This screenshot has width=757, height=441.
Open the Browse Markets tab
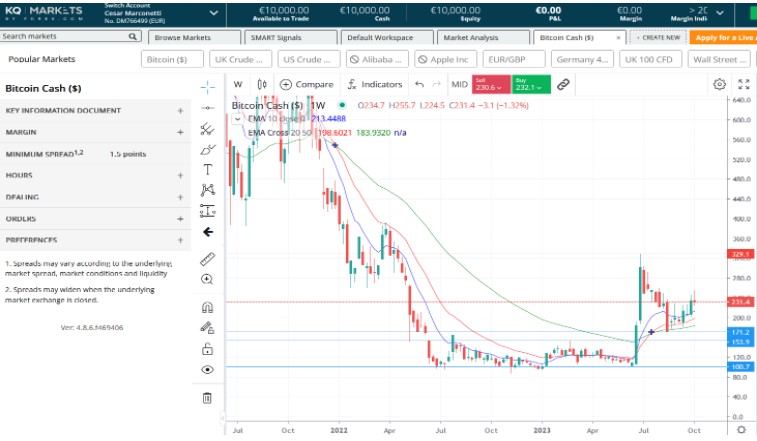195,38
